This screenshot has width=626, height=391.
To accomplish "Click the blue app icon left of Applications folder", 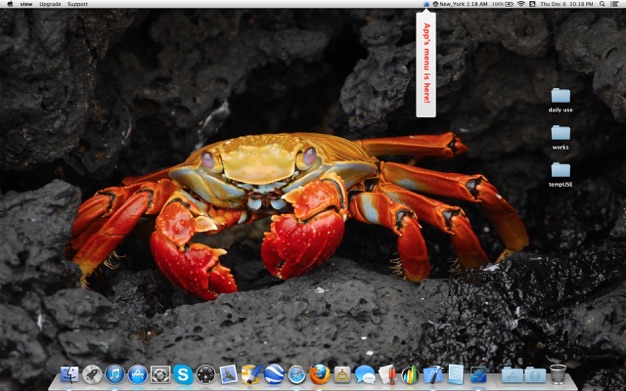I will [x=478, y=375].
